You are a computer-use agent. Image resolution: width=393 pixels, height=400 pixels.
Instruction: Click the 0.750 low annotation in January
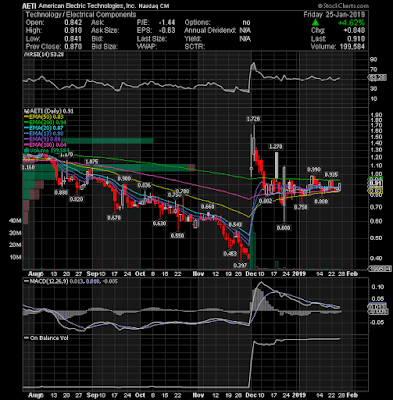pyautogui.click(x=300, y=207)
